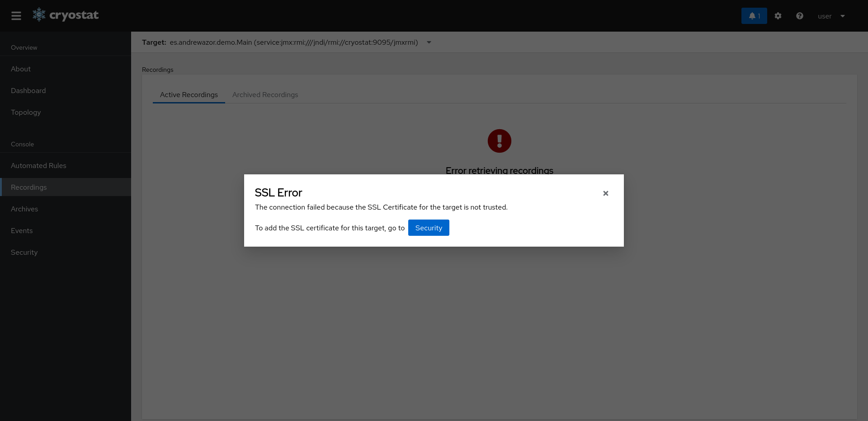The image size is (868, 421).
Task: Open the navigation hamburger menu
Action: [x=16, y=15]
